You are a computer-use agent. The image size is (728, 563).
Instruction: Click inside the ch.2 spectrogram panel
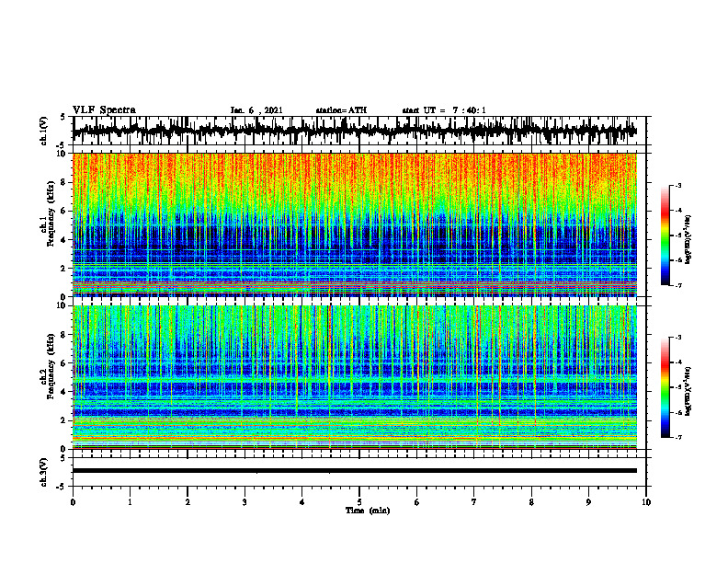355,377
